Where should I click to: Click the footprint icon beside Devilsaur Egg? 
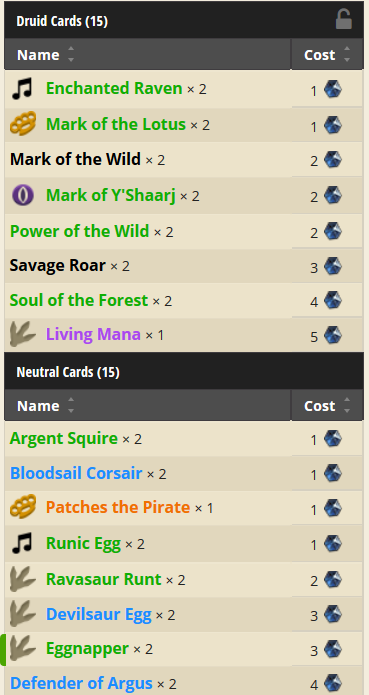click(23, 614)
